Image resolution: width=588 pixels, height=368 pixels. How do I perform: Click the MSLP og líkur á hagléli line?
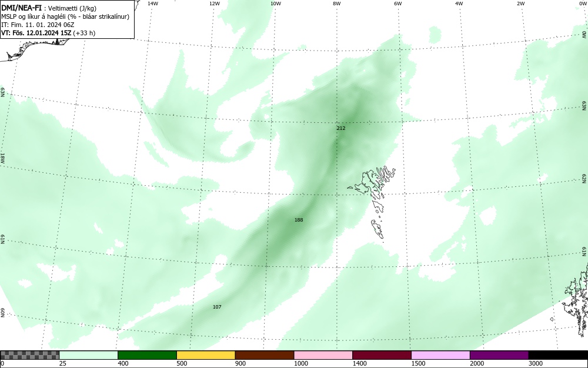(x=65, y=16)
